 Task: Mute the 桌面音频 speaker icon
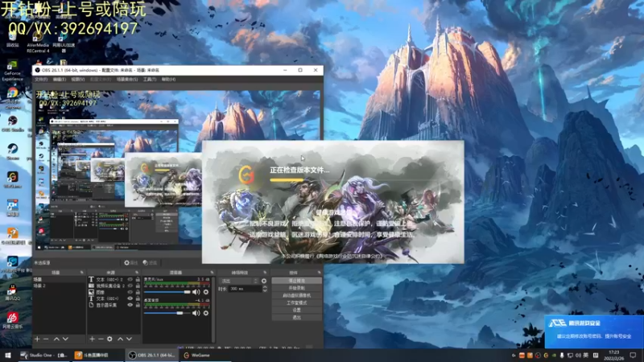coord(196,313)
